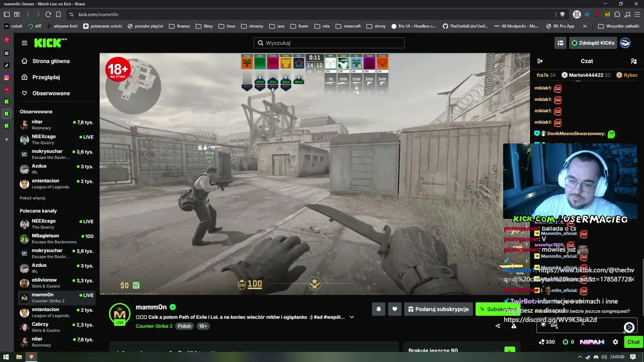Open the Windows notification center

point(633,357)
